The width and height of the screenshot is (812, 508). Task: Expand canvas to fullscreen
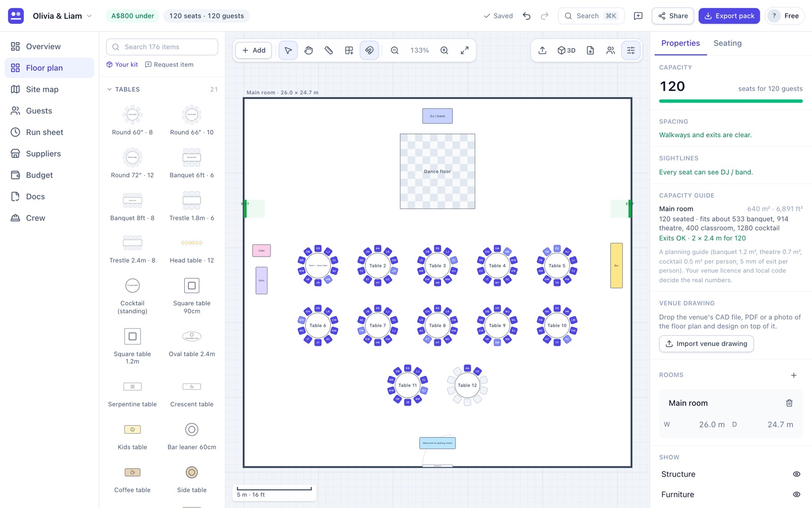click(x=465, y=50)
